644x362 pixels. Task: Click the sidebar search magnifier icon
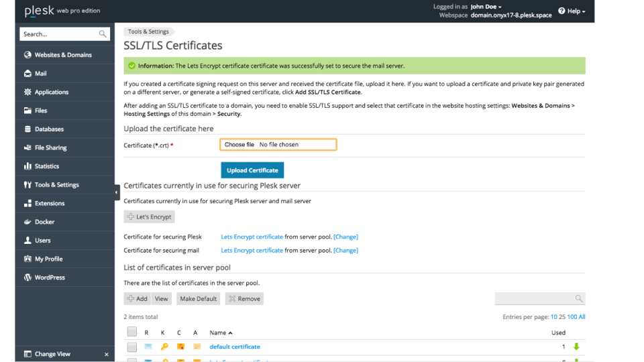tap(103, 34)
